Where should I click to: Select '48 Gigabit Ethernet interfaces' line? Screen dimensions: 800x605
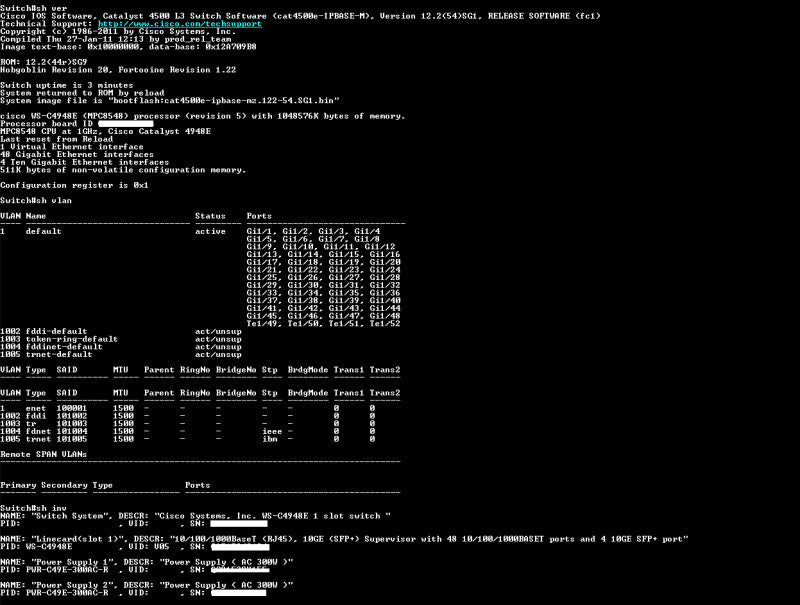point(77,154)
